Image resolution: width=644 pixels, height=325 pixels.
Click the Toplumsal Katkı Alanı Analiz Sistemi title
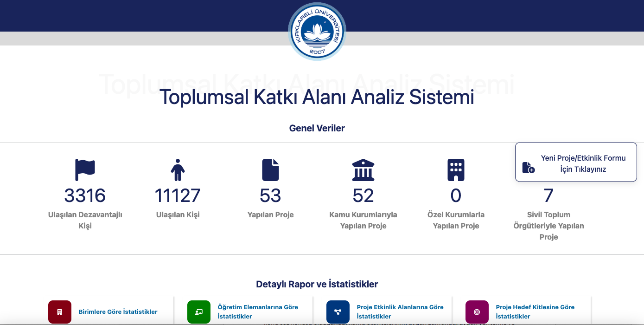[317, 97]
